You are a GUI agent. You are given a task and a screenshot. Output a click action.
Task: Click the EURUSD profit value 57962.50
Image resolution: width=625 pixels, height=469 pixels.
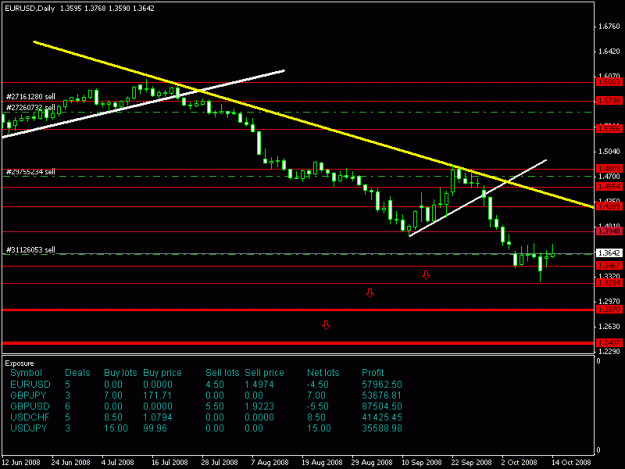click(382, 385)
